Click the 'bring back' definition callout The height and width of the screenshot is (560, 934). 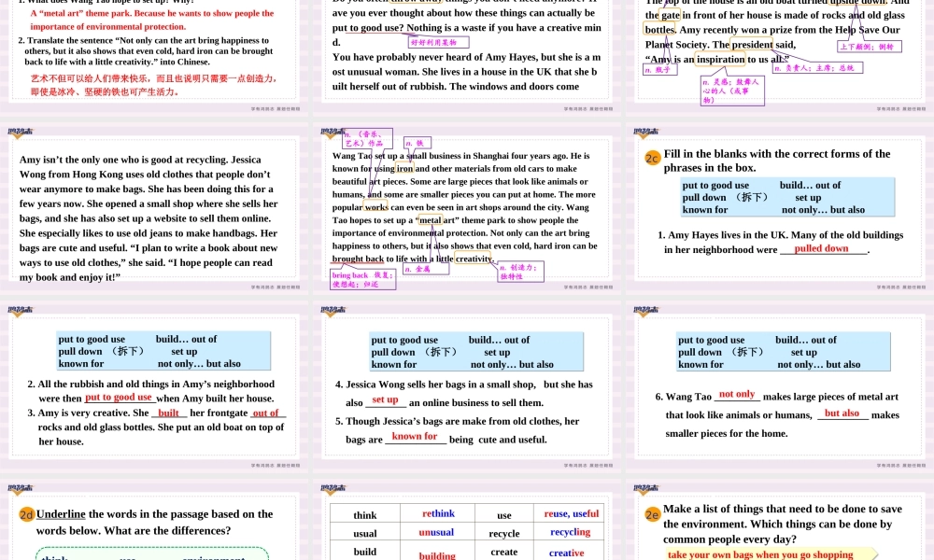pos(363,280)
